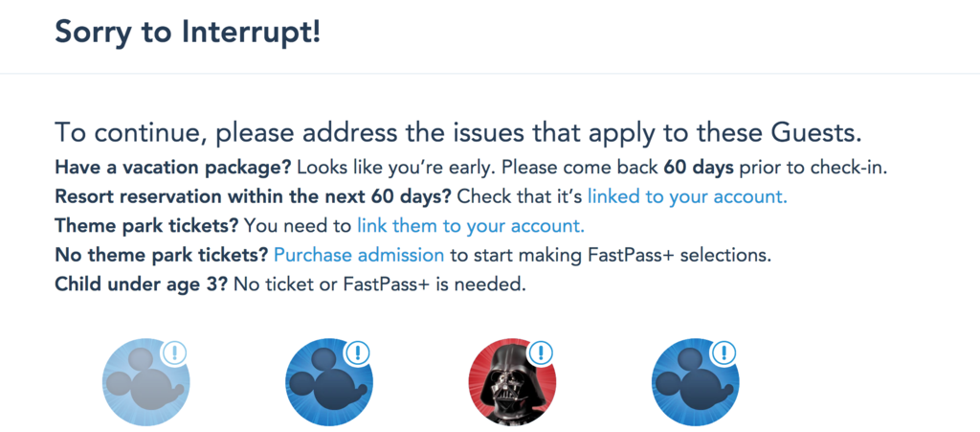Click bold '60 days' in vacation package line

point(699,167)
